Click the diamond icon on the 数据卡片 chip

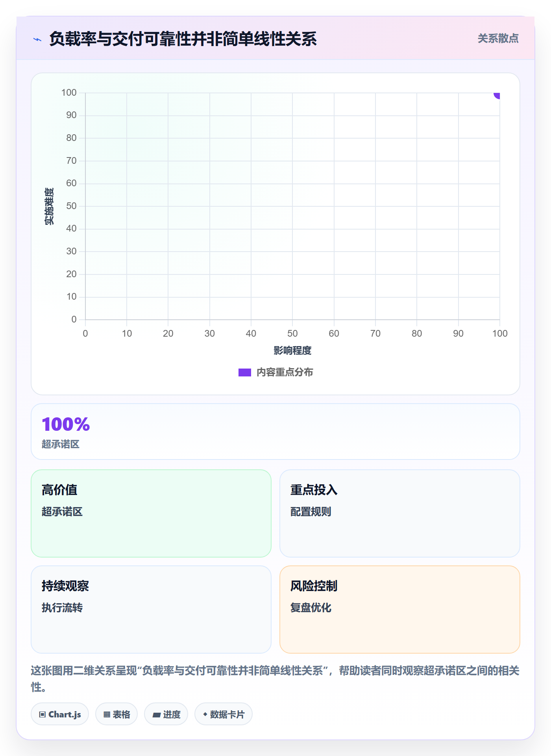pyautogui.click(x=205, y=714)
